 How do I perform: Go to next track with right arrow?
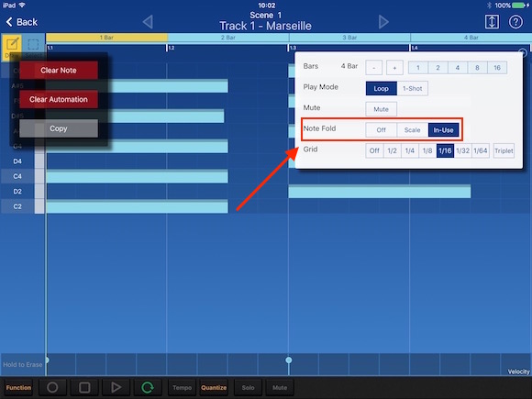[x=383, y=22]
